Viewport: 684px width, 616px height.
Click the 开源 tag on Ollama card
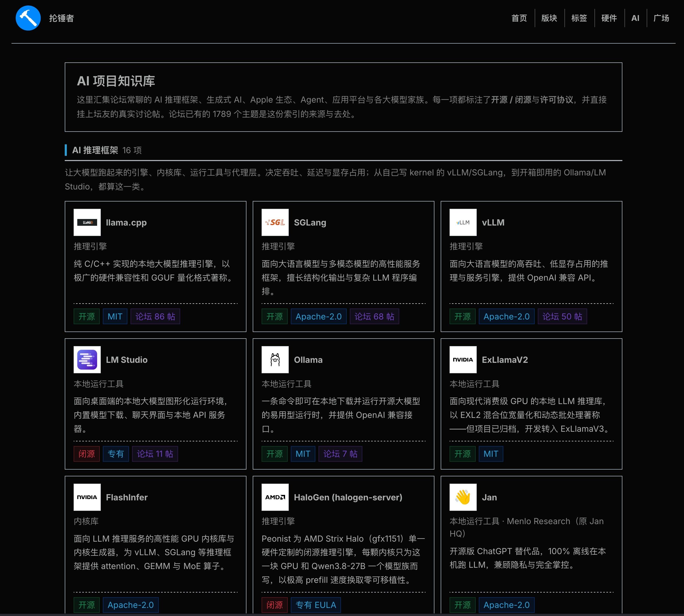click(x=274, y=454)
